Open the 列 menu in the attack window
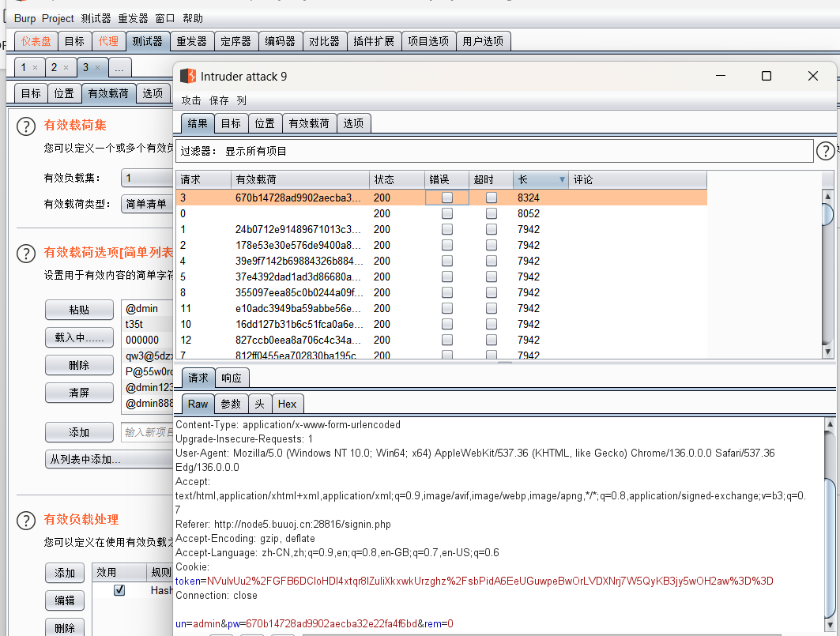The image size is (840, 636). [x=242, y=100]
